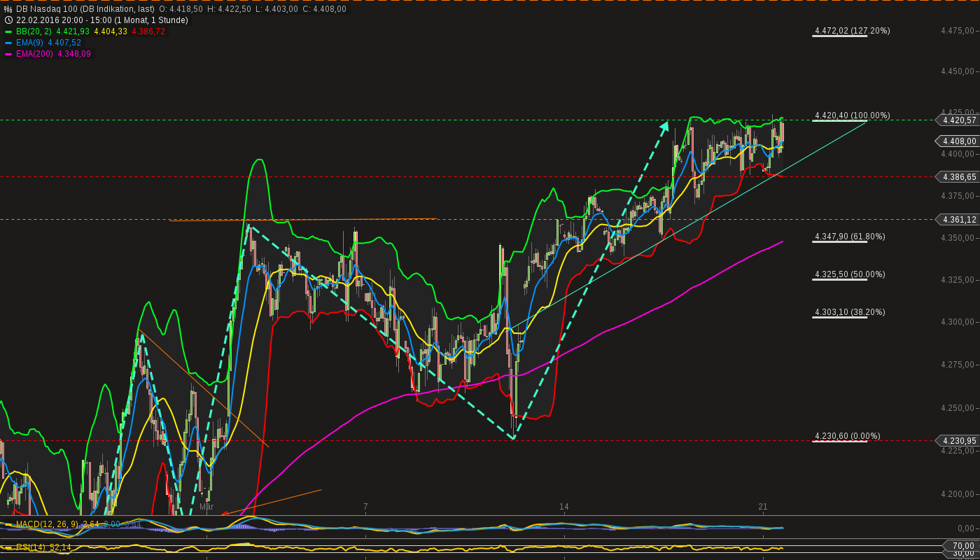Click the blue EMA(9) legend marker
The image size is (980, 560).
point(10,43)
